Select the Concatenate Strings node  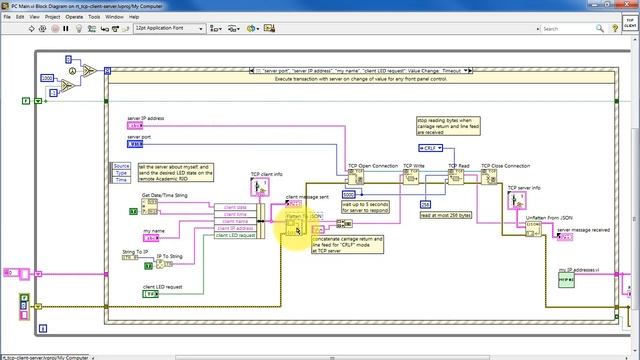pos(344,223)
